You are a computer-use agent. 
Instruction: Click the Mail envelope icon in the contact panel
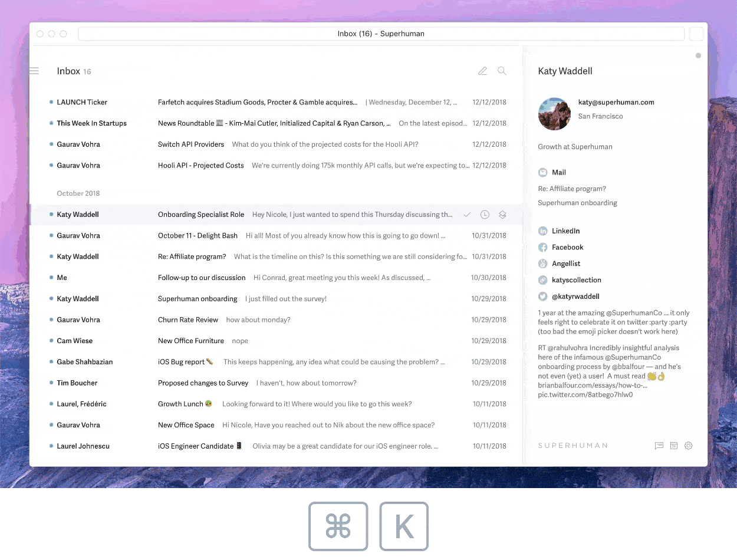point(543,172)
